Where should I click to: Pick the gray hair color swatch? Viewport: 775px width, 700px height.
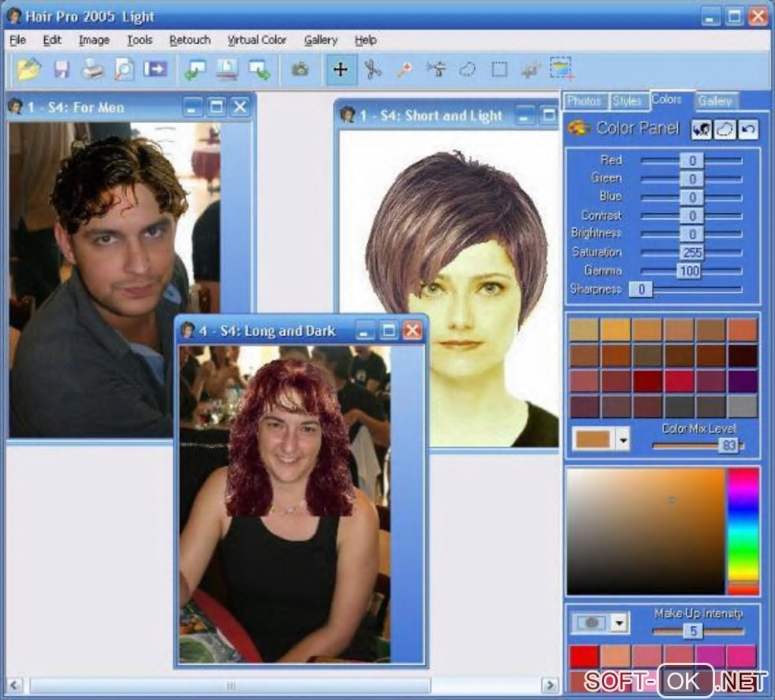[x=742, y=407]
